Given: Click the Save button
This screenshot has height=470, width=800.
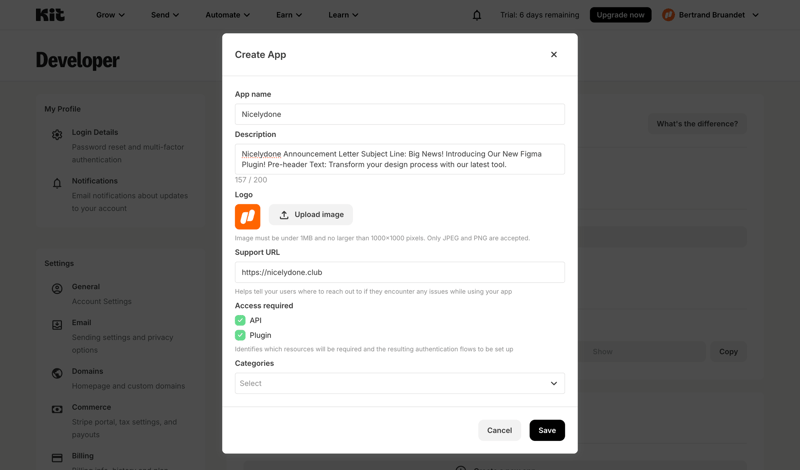Looking at the screenshot, I should [x=547, y=430].
